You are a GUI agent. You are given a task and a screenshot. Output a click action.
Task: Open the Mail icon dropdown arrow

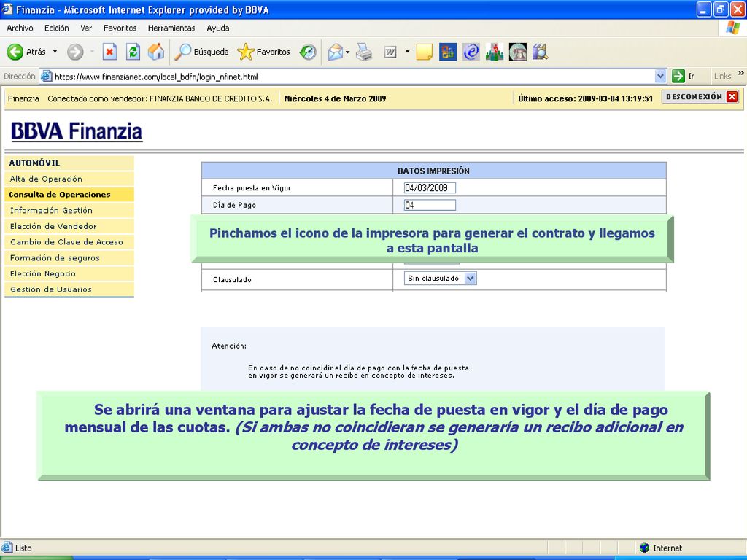tap(348, 52)
